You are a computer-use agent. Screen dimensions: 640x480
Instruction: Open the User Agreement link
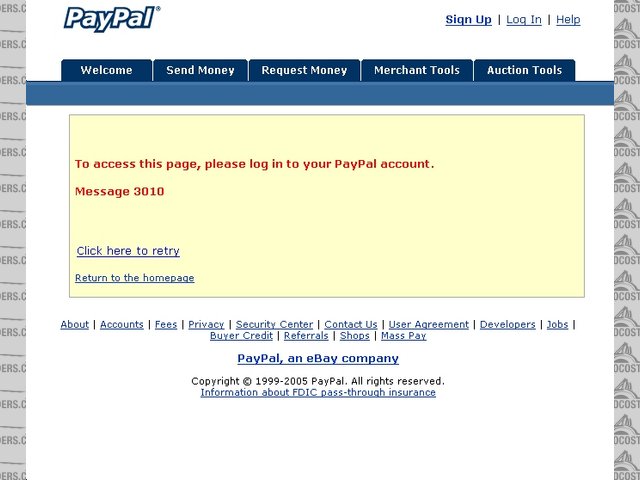pos(429,324)
